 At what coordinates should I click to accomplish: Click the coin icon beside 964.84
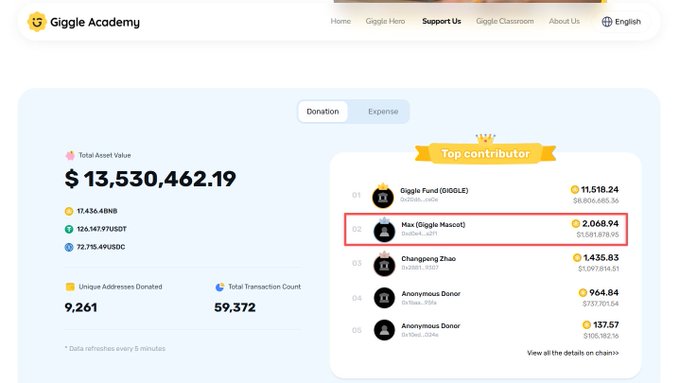[583, 293]
